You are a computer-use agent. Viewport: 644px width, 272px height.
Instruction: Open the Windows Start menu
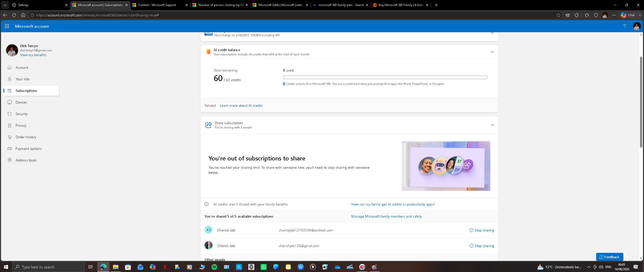(x=6, y=267)
